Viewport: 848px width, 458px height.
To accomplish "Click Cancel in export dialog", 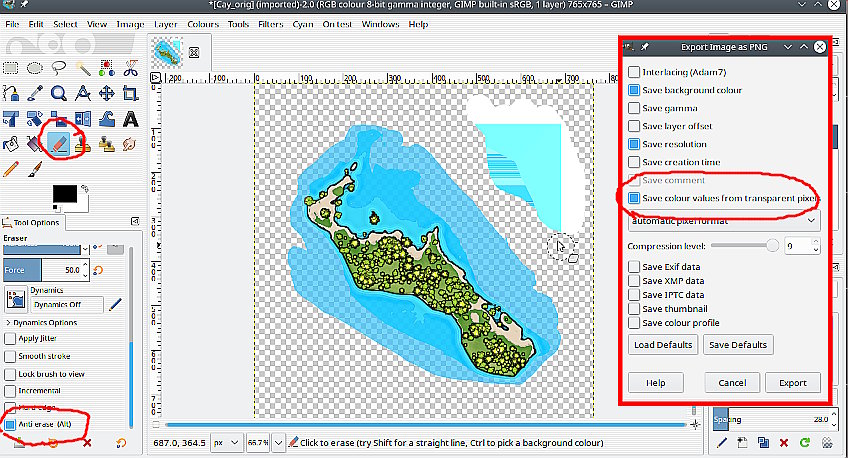I will click(732, 383).
